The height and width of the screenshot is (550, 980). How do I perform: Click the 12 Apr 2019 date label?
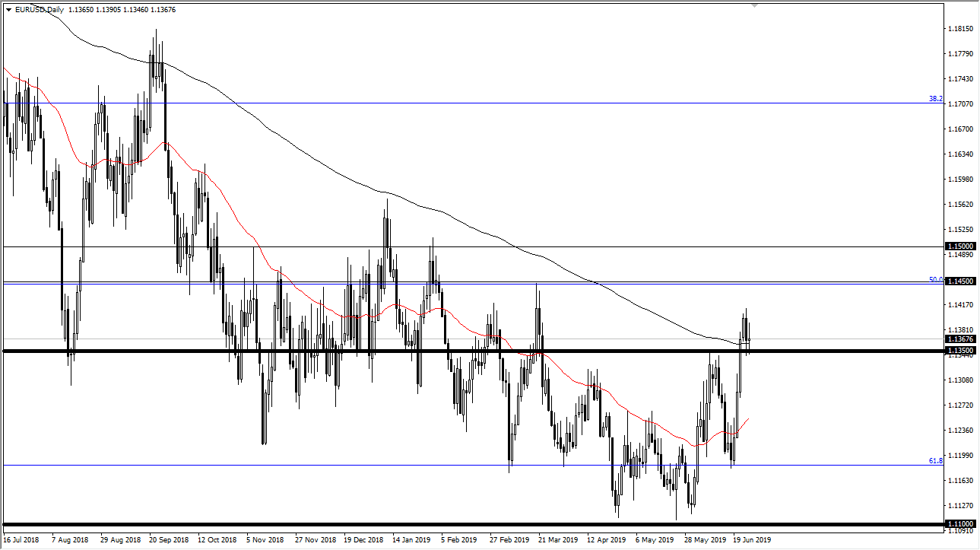606,539
